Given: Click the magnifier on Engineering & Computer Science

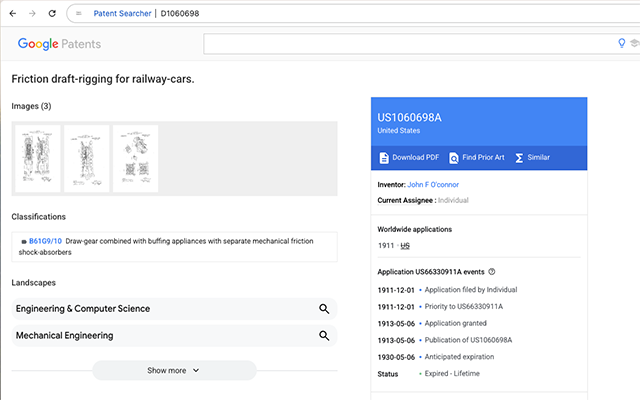Looking at the screenshot, I should [324, 309].
